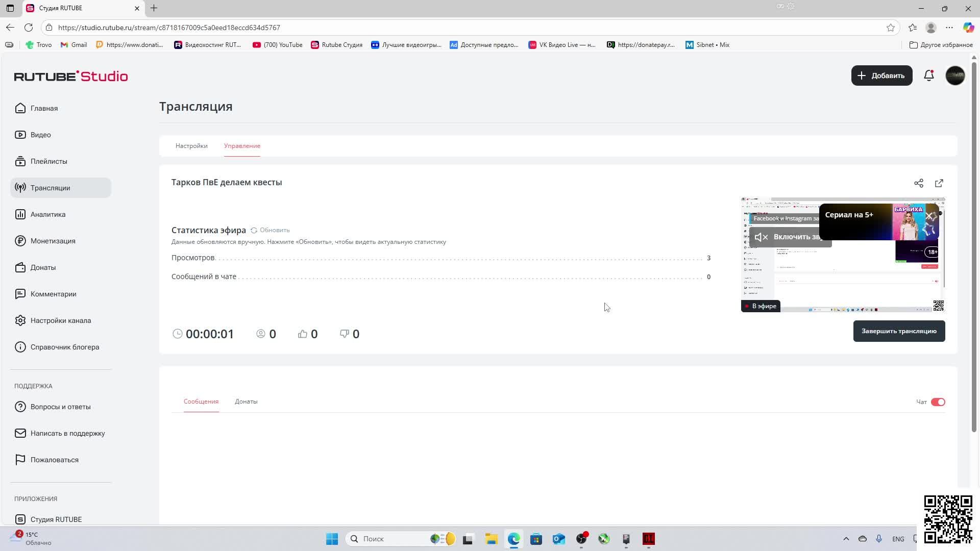980x551 pixels.
Task: Switch to the Донаты chat tab
Action: tap(246, 402)
